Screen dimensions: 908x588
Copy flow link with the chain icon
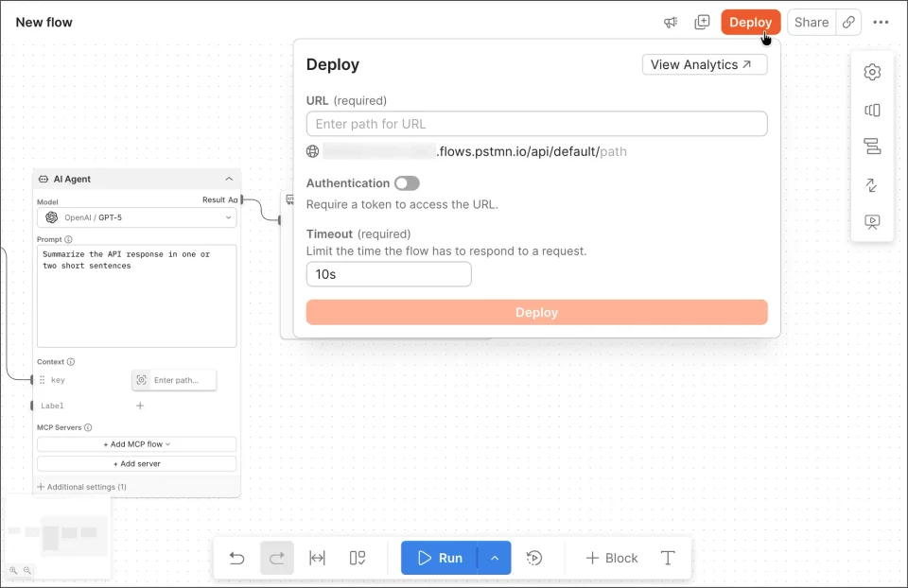coord(848,23)
